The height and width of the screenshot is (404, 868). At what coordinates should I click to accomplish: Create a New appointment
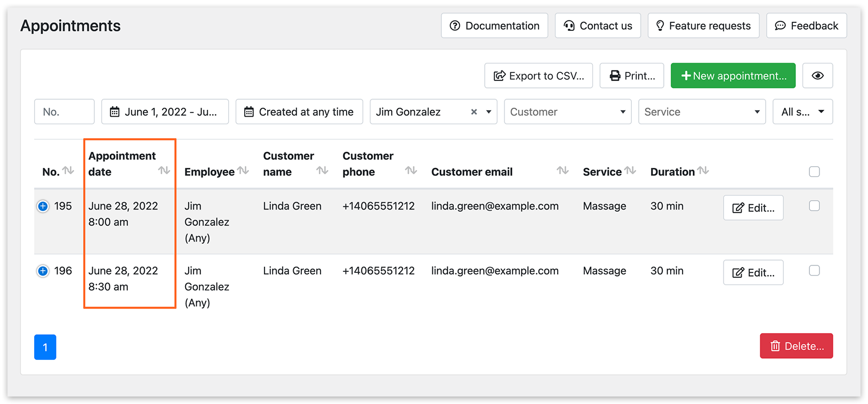pos(733,76)
